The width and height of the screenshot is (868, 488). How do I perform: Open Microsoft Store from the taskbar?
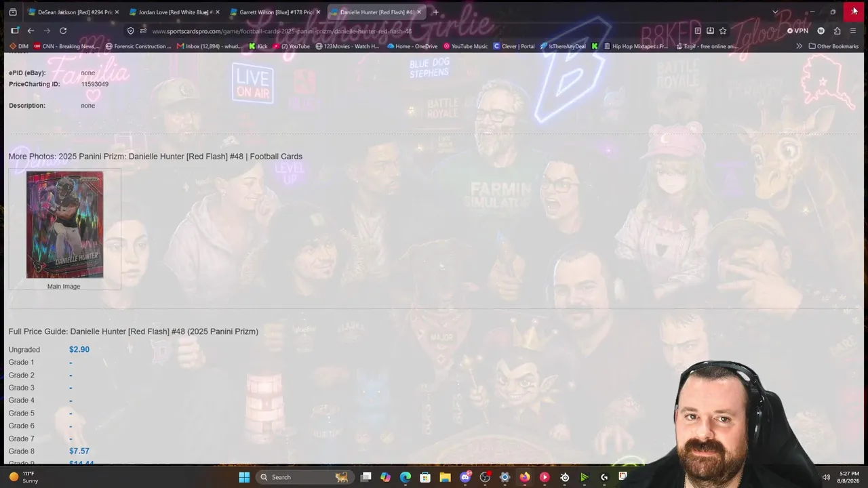pos(425,477)
